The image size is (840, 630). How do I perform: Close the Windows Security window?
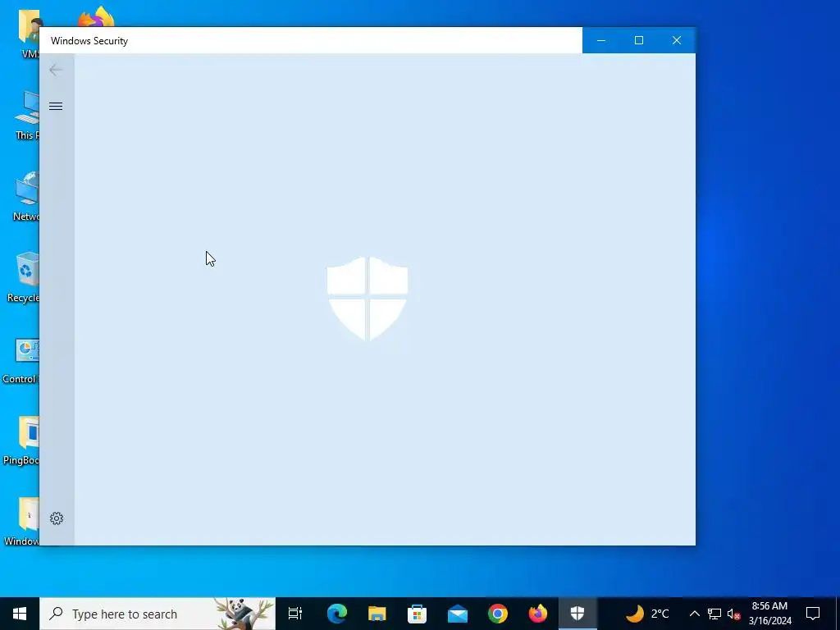tap(677, 40)
